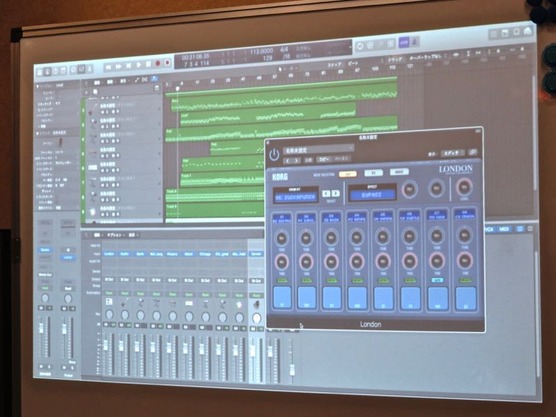Image resolution: width=556 pixels, height=417 pixels.
Task: Toggle the KORG plugin power button
Action: [274, 155]
